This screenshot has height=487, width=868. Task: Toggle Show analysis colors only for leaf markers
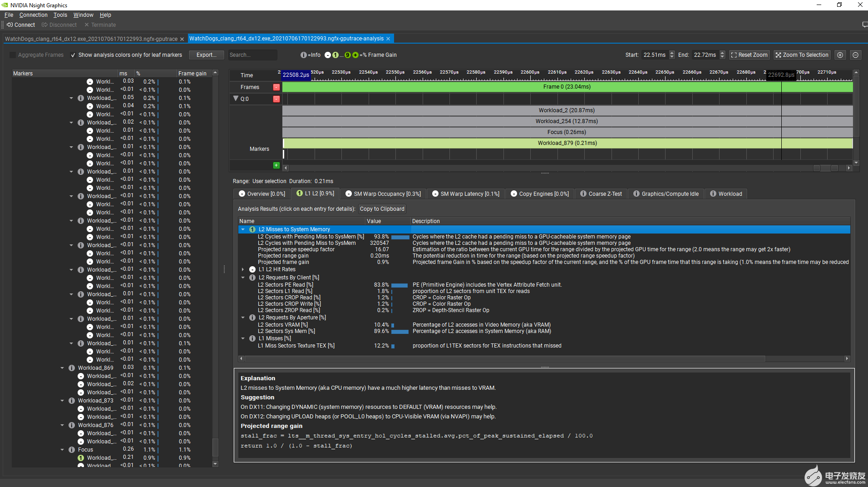pos(73,55)
